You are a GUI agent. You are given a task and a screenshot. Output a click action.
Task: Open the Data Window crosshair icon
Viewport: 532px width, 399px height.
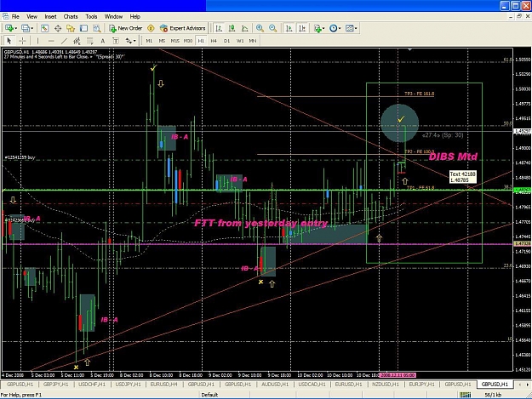pyautogui.click(x=58, y=28)
